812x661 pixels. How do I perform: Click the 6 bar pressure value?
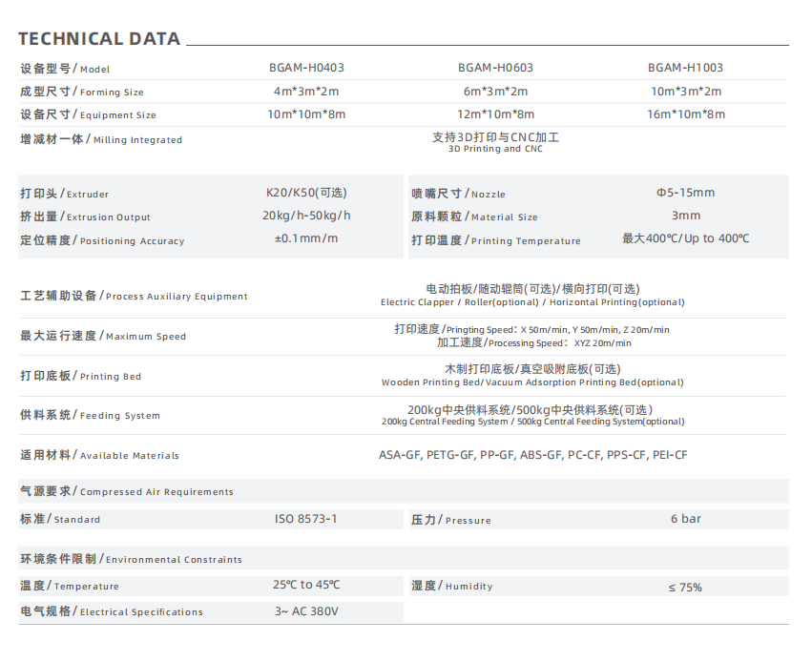pyautogui.click(x=686, y=519)
